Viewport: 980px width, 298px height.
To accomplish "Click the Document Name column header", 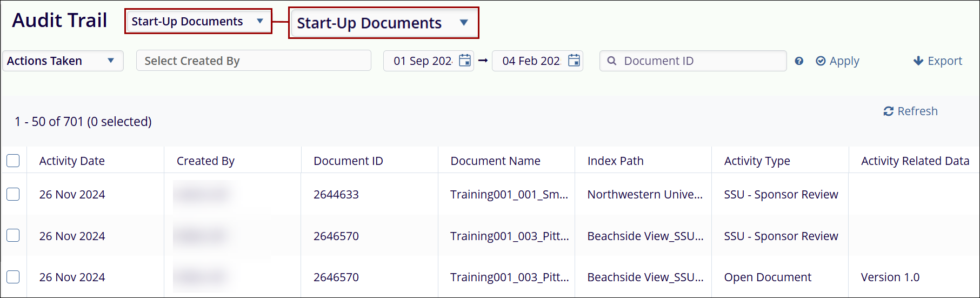I will 495,161.
